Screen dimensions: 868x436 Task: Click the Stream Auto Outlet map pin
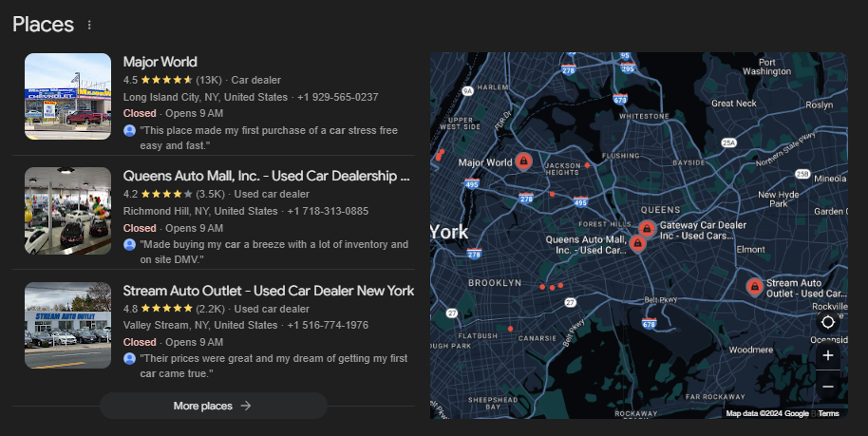coord(754,286)
